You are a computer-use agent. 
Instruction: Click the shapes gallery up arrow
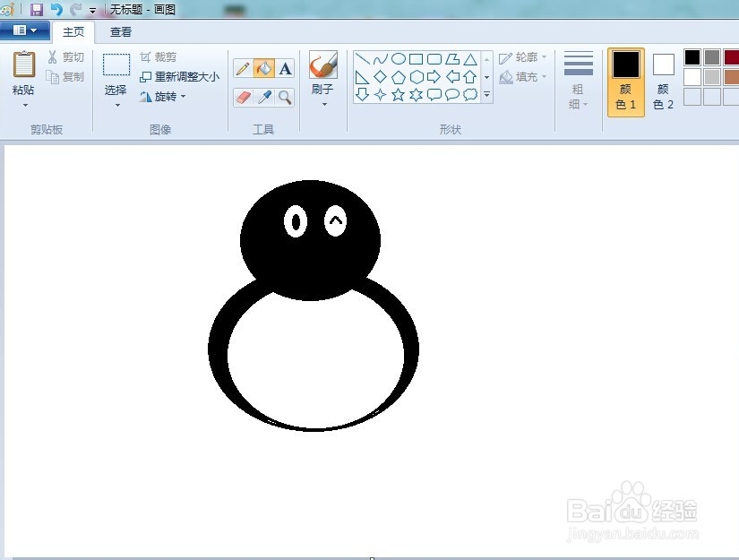(x=487, y=59)
